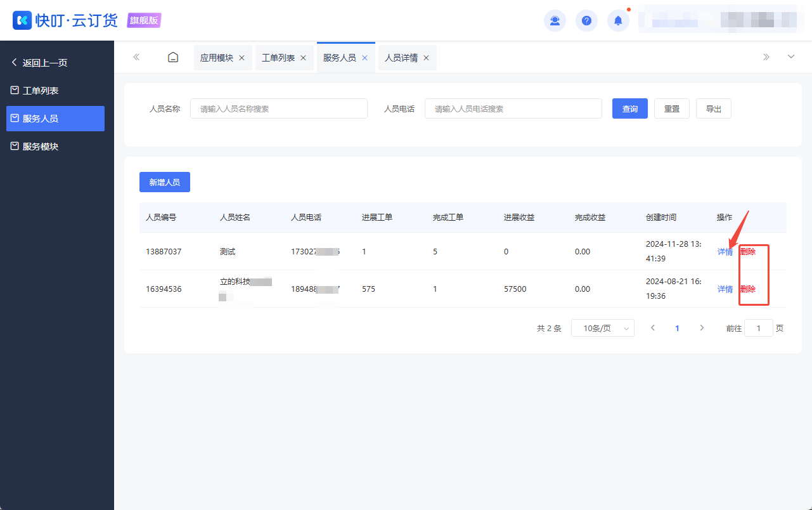
Task: Click the 重置 button
Action: [x=672, y=108]
